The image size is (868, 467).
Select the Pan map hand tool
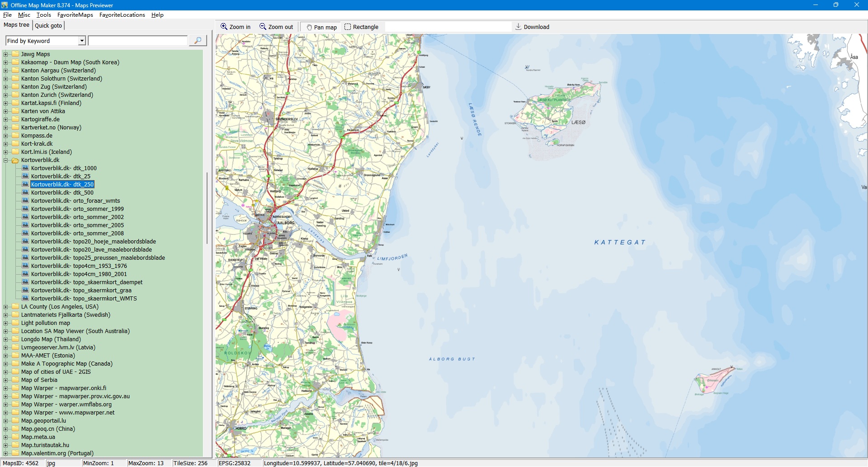[x=309, y=27]
